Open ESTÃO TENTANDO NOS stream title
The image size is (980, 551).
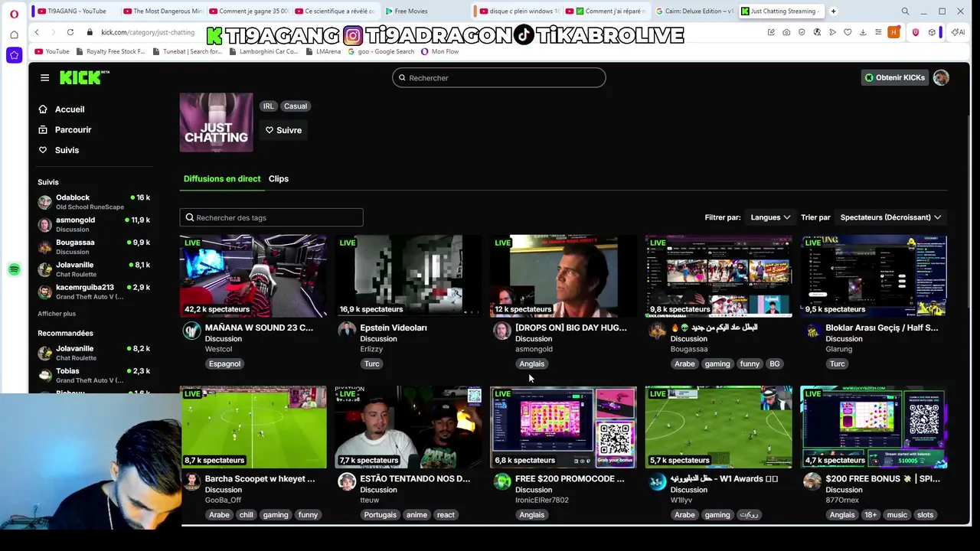tap(415, 479)
